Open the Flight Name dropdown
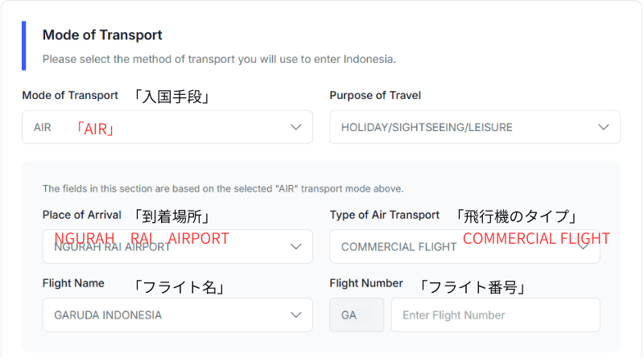Screen dimensions: 644x362 [177, 315]
